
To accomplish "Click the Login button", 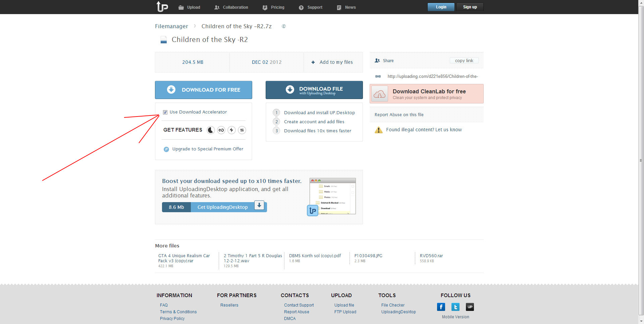I will click(441, 7).
